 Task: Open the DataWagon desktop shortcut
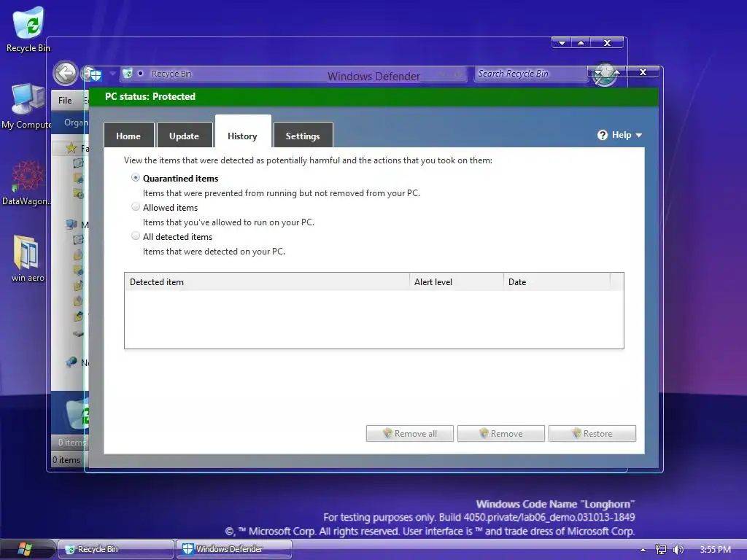tap(27, 182)
